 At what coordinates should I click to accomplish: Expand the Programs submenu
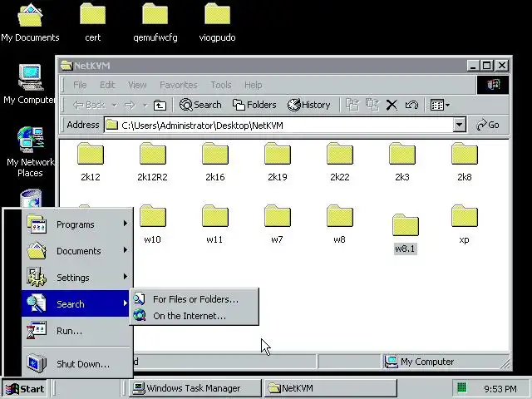[76, 224]
